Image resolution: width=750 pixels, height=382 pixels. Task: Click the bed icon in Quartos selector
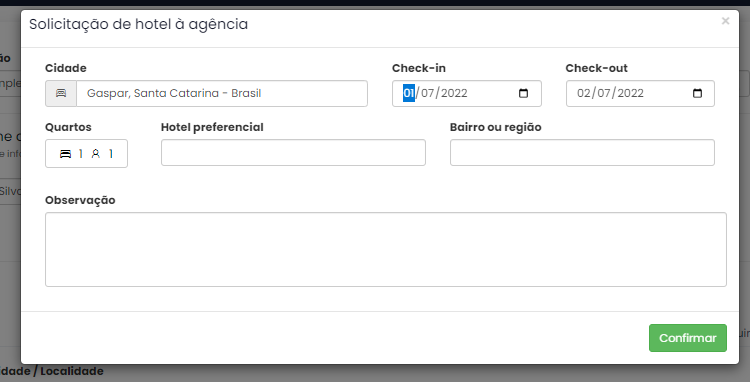[x=65, y=153]
